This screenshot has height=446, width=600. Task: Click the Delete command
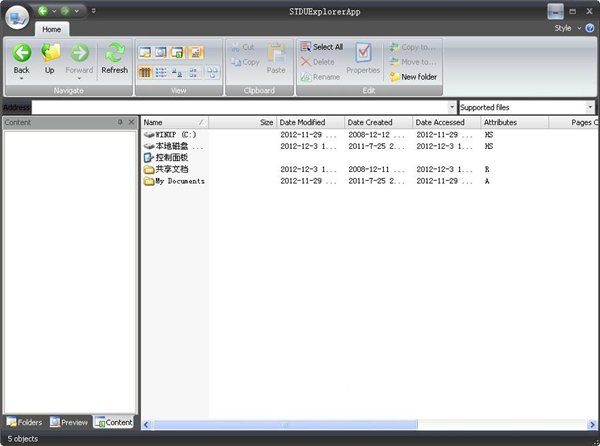tap(318, 62)
